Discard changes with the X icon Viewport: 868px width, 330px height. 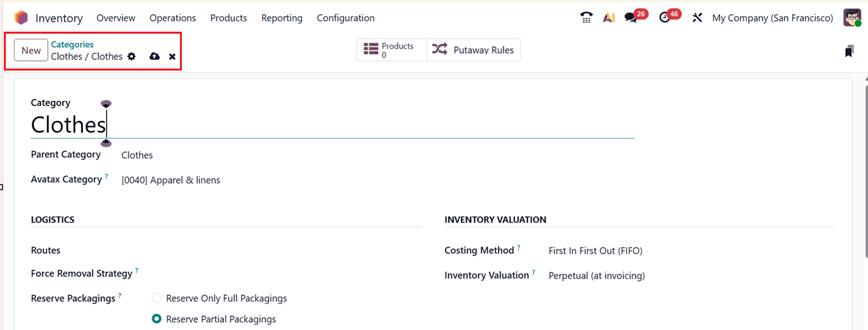point(172,57)
